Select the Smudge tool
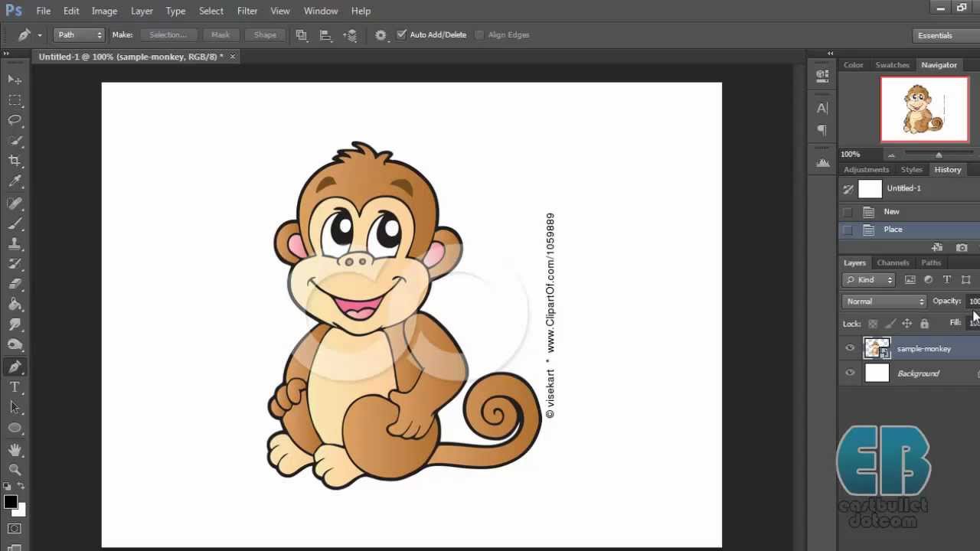 [15, 324]
